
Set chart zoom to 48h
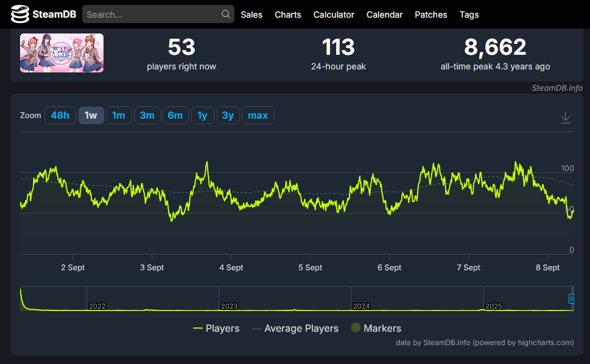(x=60, y=116)
